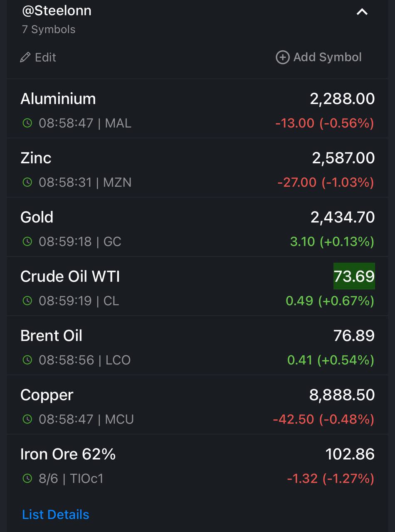Click the highlighted 73.69 Crude Oil price
The image size is (395, 532).
[x=354, y=276]
